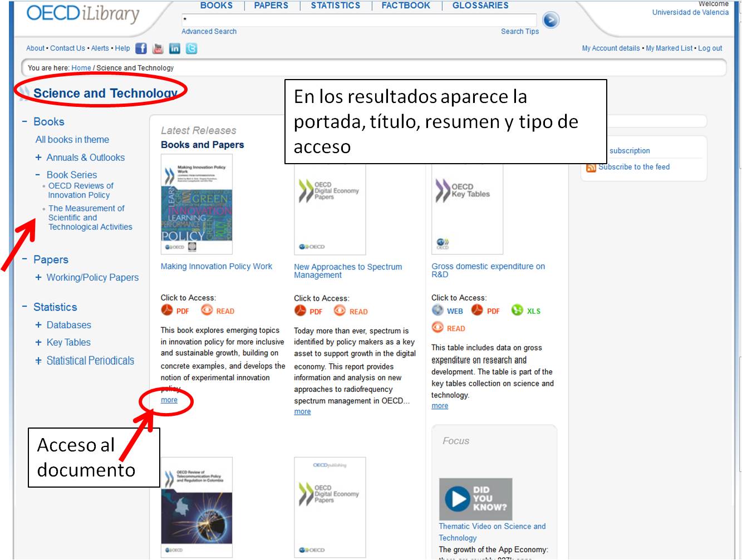Open Advanced Search
Screen dimensions: 742x560
[x=209, y=32]
